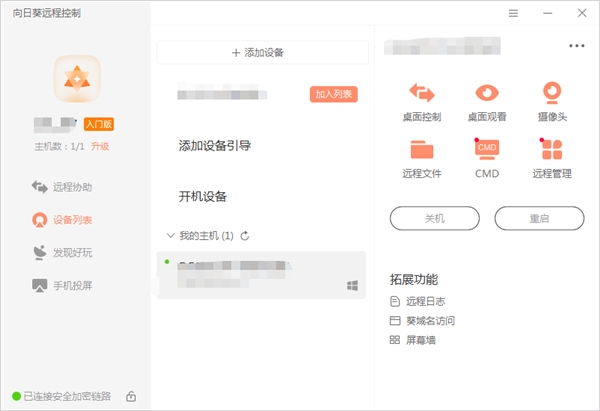
Task: Launch the CMD remote command icon
Action: click(486, 149)
